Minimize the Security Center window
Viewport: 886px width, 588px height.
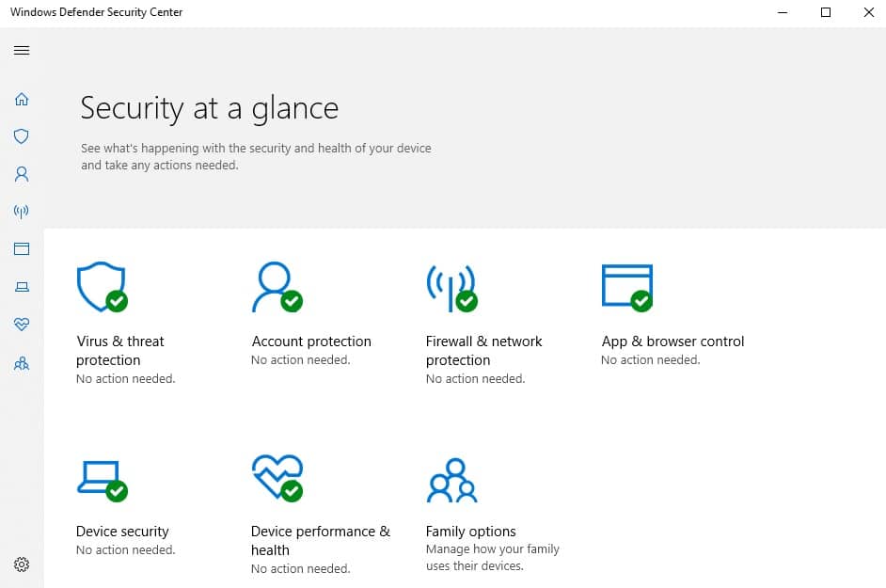[x=783, y=12]
